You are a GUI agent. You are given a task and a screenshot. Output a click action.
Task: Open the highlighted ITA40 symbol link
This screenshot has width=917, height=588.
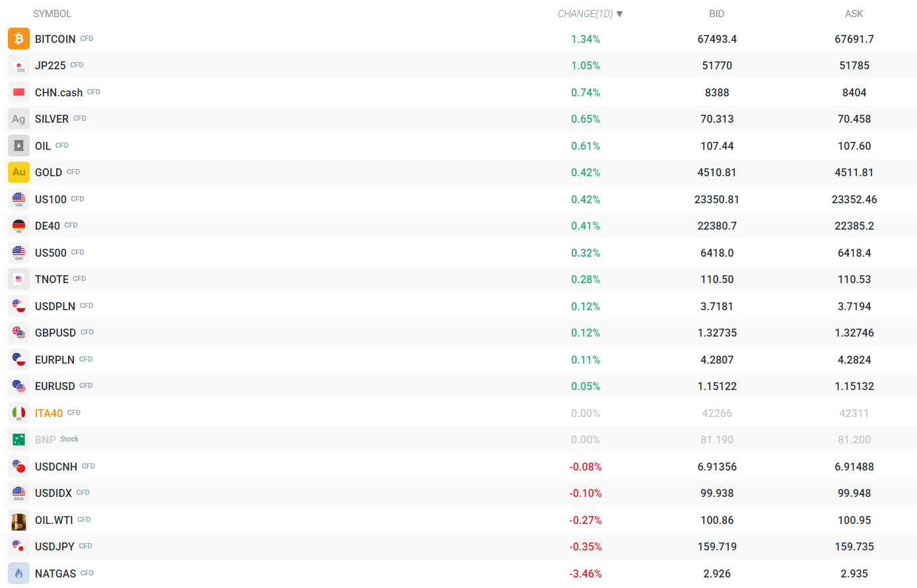click(x=49, y=413)
